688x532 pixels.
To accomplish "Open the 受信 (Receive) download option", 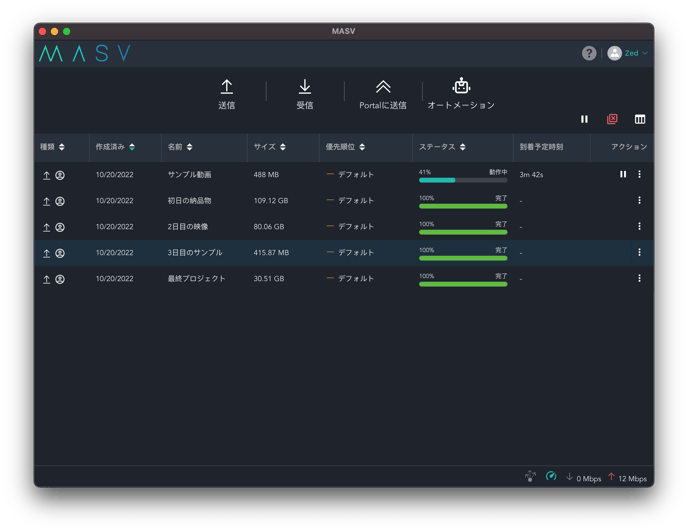I will [305, 94].
